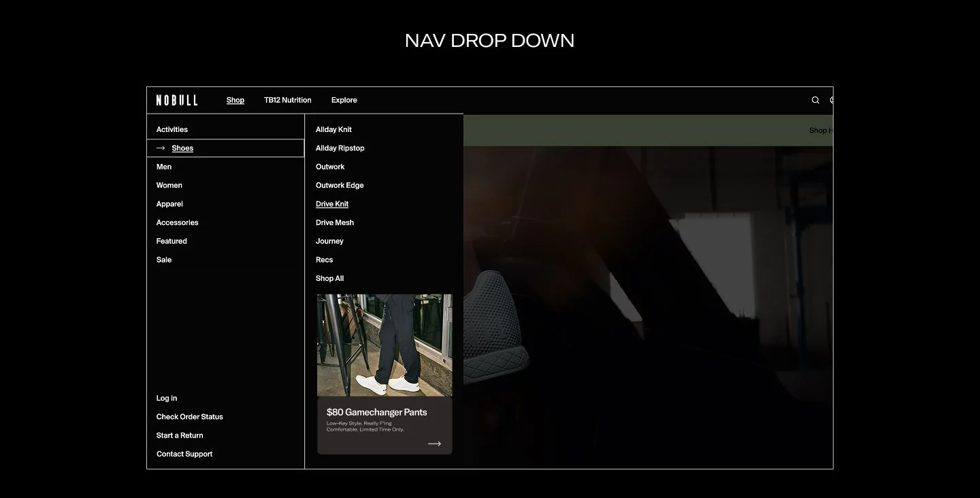Open Contact Support

click(x=184, y=454)
